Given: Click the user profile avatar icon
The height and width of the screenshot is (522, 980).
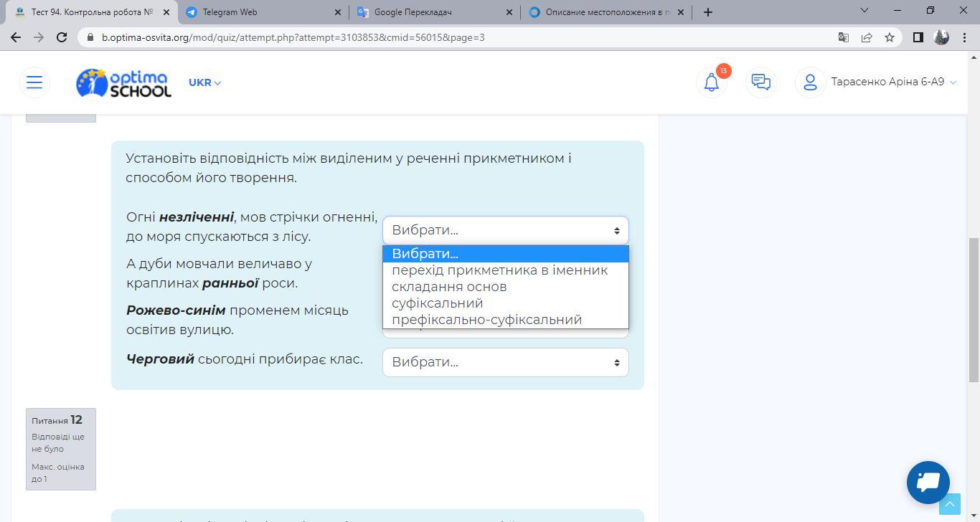Looking at the screenshot, I should tap(810, 82).
